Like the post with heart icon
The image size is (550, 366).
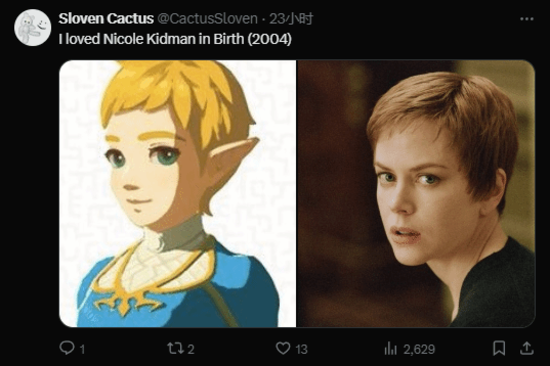tap(283, 348)
